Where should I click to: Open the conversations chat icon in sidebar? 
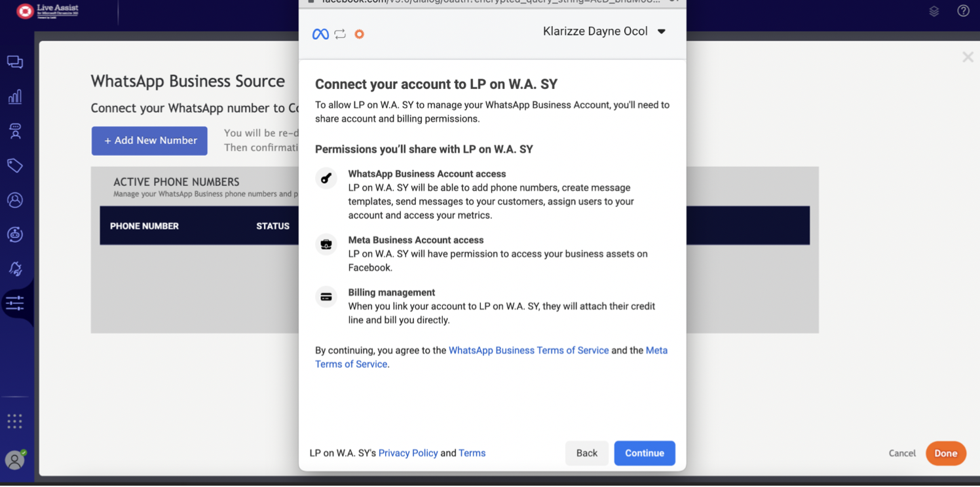(15, 62)
